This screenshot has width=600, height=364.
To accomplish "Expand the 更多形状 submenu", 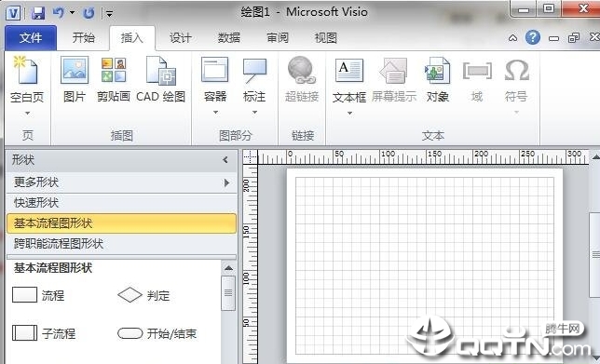I will 122,182.
